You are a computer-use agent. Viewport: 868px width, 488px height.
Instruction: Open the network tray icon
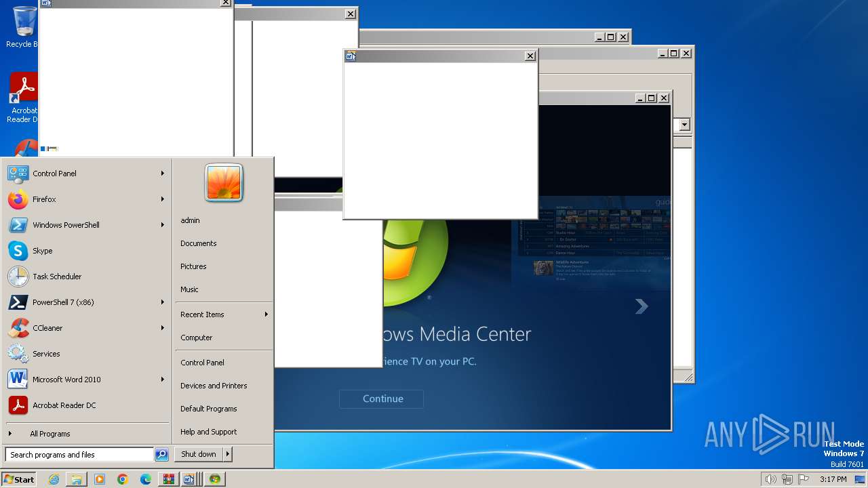tap(787, 479)
